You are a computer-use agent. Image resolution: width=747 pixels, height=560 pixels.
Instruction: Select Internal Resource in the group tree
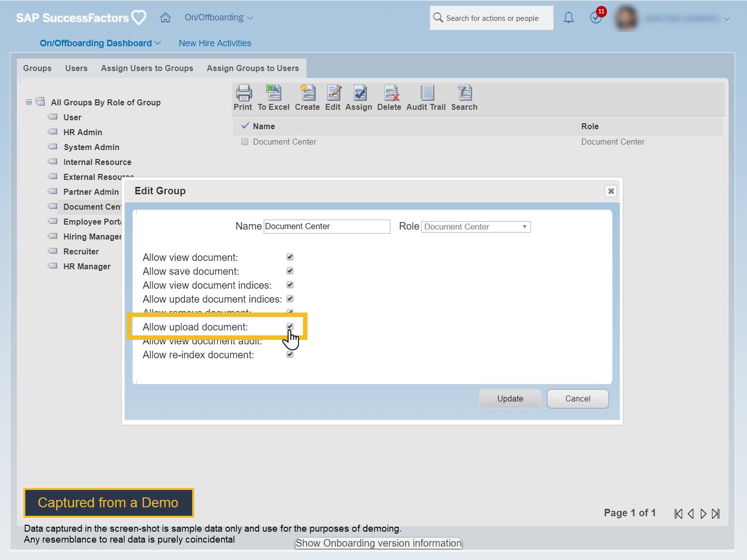coord(97,162)
